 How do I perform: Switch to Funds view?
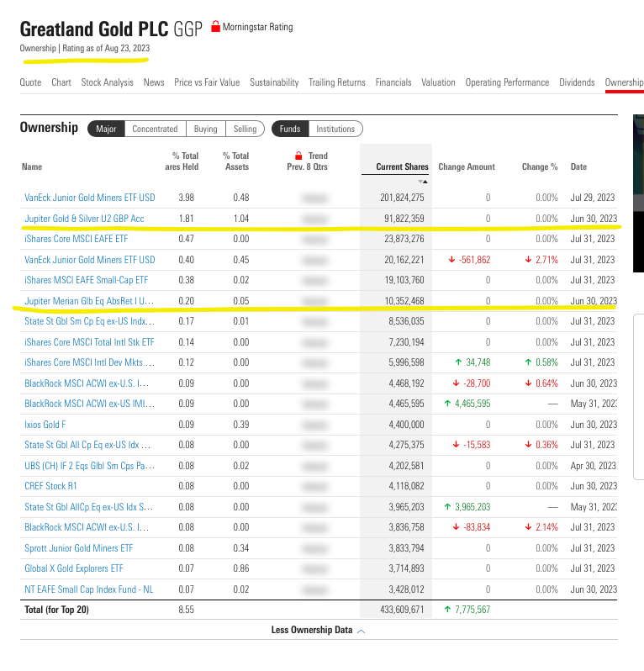[x=290, y=129]
